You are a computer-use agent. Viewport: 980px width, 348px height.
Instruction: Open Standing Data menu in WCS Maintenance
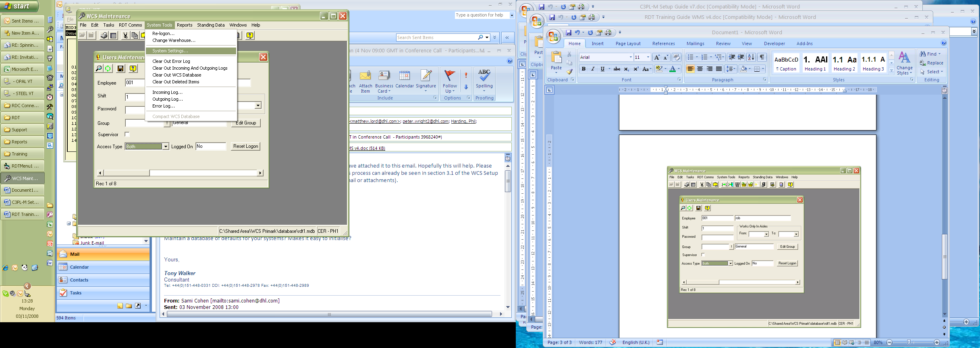(211, 25)
